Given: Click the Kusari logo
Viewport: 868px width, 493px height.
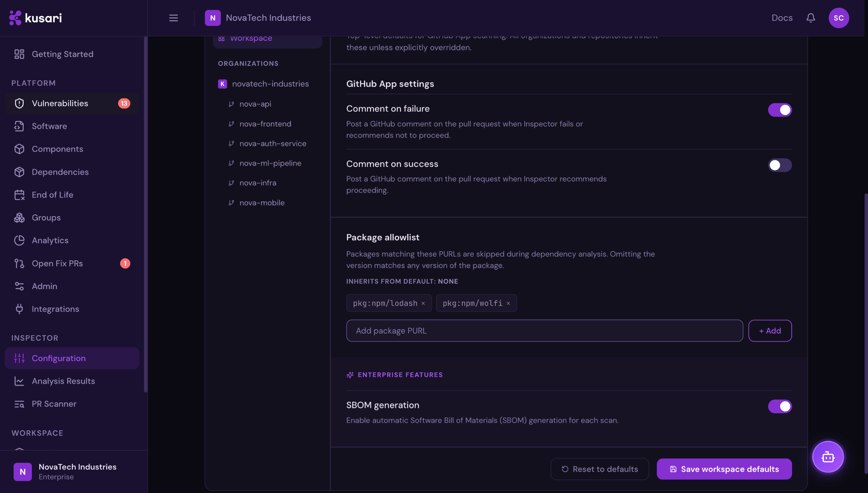Looking at the screenshot, I should point(35,18).
